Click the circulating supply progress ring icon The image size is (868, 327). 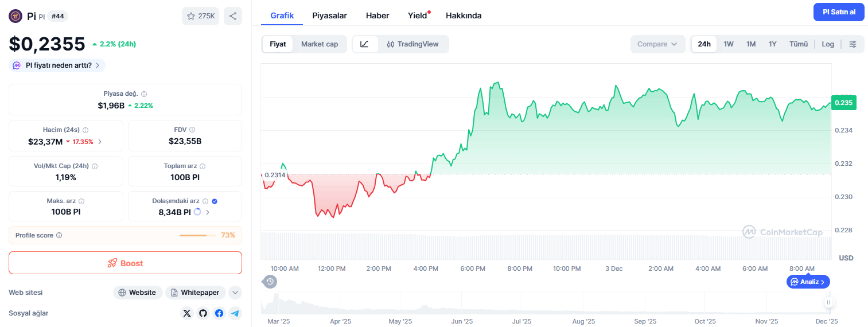(x=197, y=212)
